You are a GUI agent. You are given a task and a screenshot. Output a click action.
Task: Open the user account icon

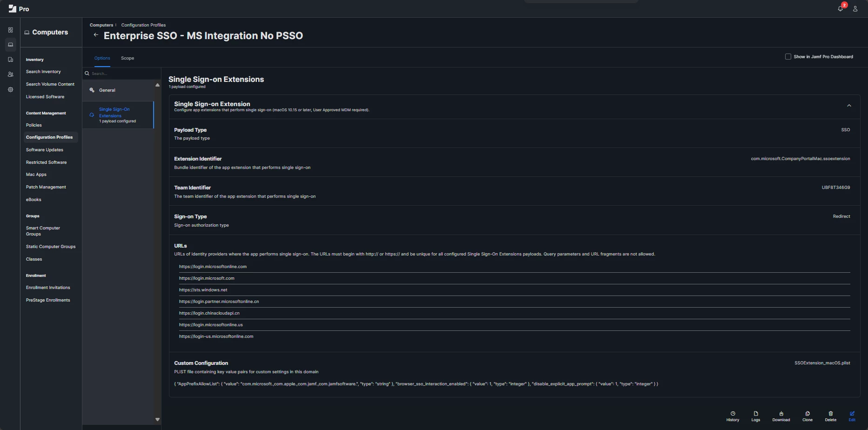click(855, 9)
